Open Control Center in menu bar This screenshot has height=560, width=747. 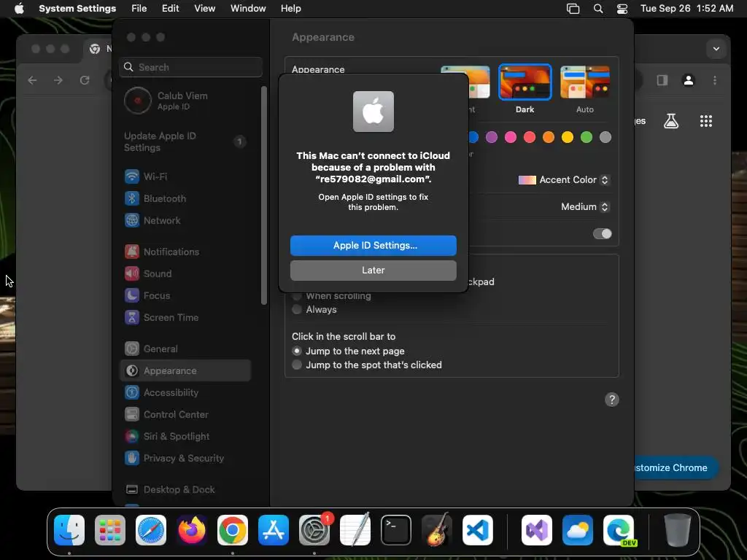pos(622,9)
